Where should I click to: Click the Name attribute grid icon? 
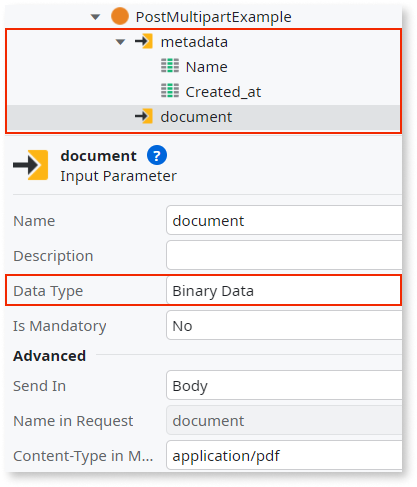170,66
